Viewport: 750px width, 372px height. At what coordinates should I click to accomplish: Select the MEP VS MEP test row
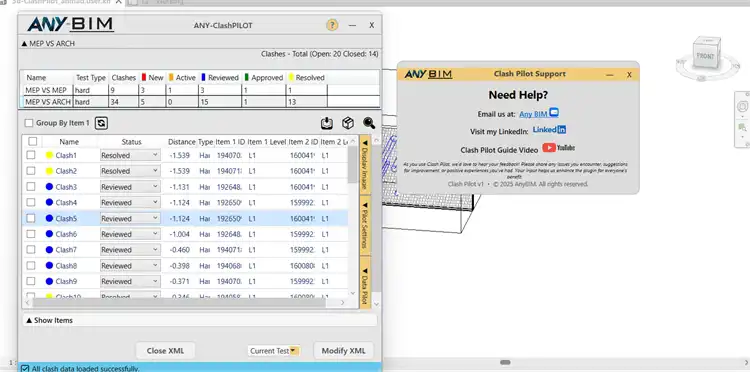(200, 90)
